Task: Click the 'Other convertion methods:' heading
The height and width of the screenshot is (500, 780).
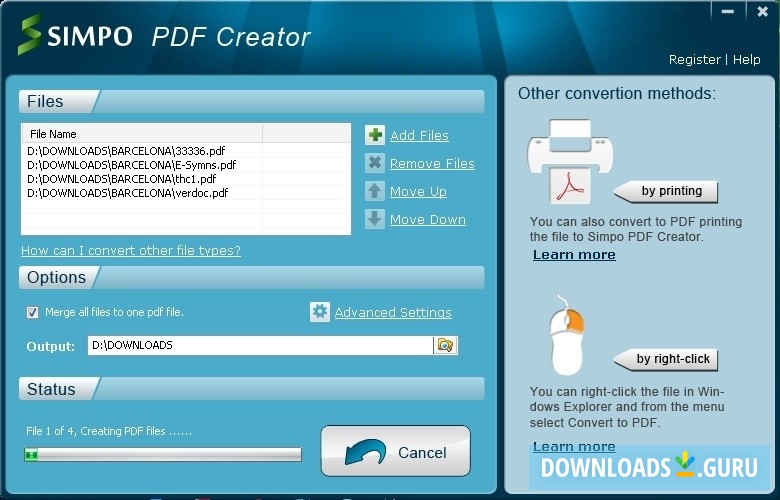Action: [x=617, y=93]
